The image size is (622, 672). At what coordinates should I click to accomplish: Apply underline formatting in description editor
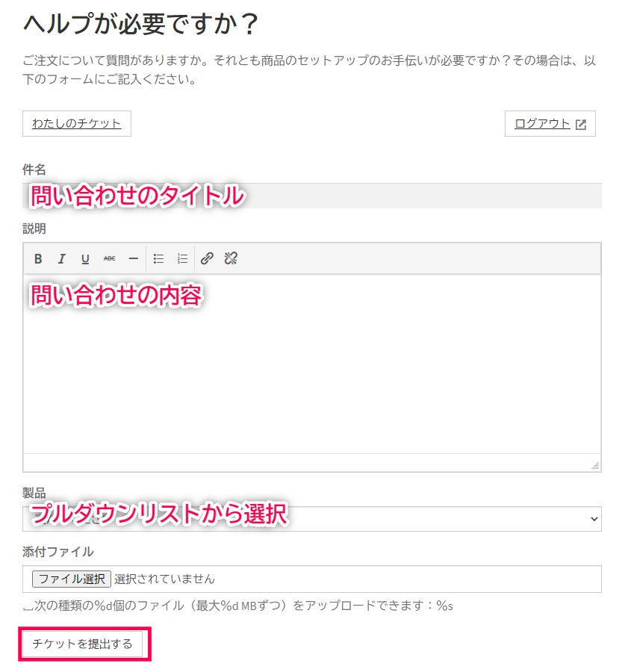click(85, 259)
